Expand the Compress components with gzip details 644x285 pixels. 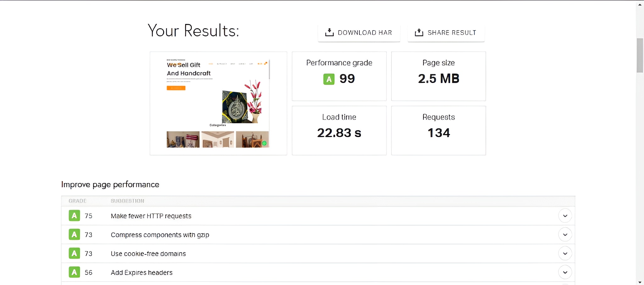pos(565,234)
